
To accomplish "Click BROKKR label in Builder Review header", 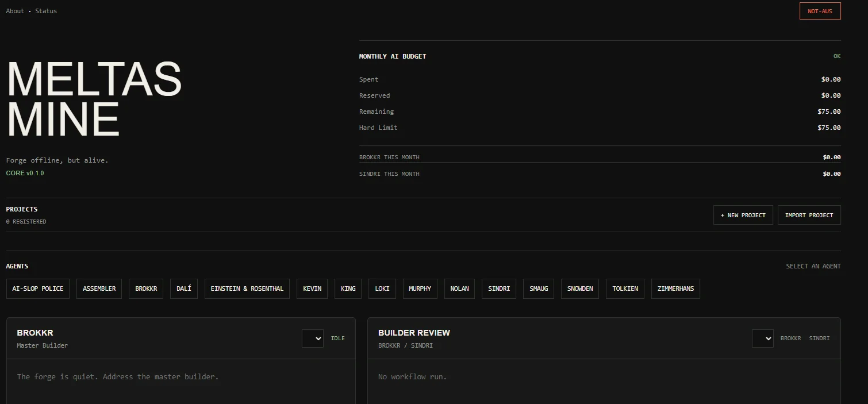I will (790, 338).
